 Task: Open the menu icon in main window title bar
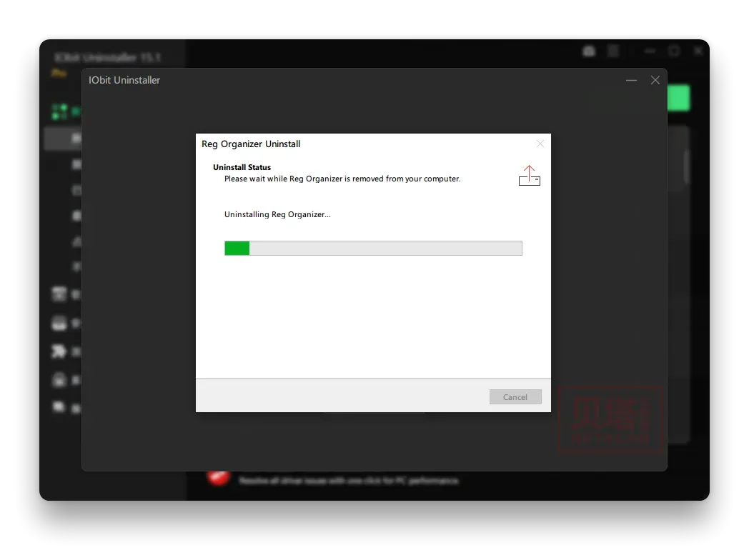(x=613, y=51)
